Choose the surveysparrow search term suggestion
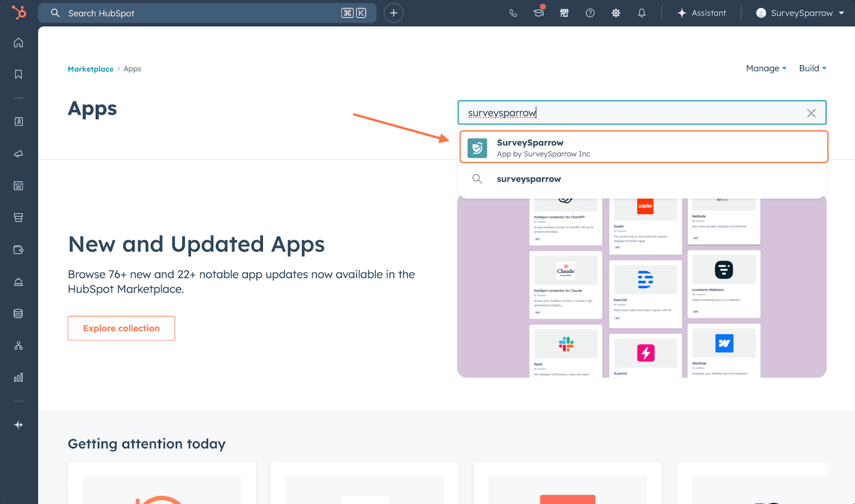The width and height of the screenshot is (855, 504). 528,179
